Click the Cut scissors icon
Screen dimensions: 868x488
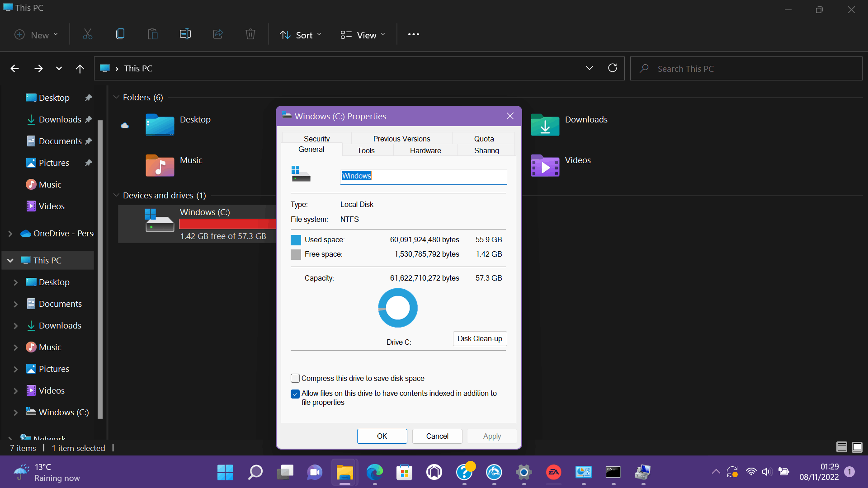click(88, 34)
